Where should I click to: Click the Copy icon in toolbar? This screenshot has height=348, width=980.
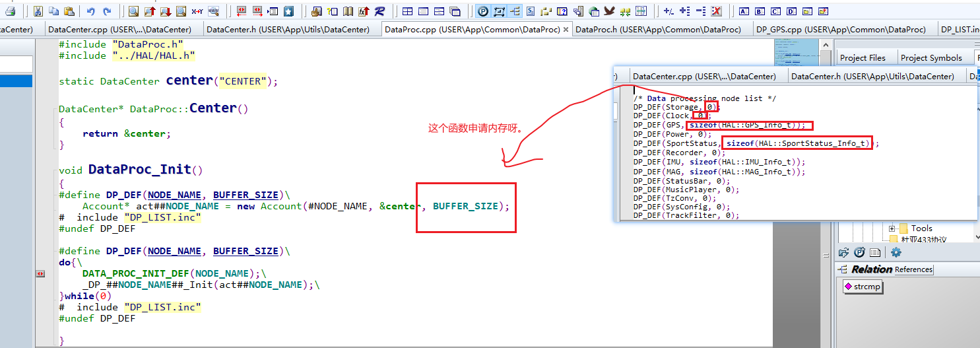pos(54,11)
